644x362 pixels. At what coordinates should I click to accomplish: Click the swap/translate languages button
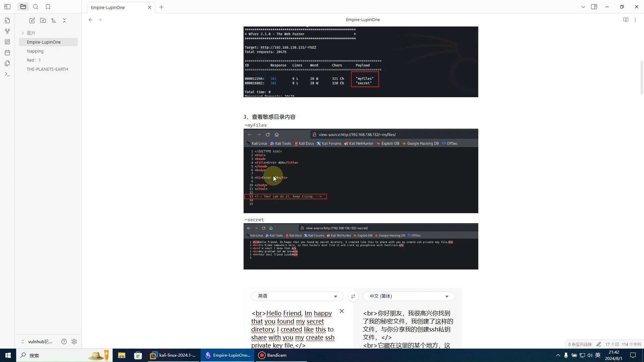[353, 296]
